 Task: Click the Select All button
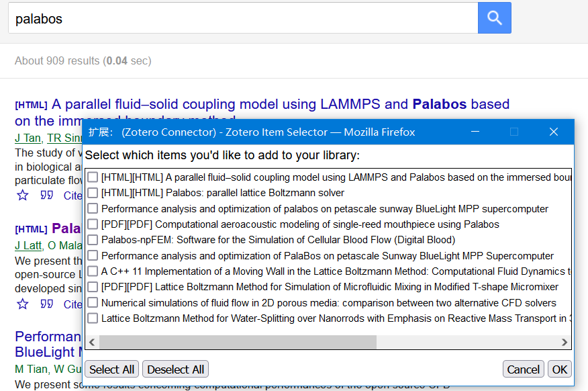111,370
